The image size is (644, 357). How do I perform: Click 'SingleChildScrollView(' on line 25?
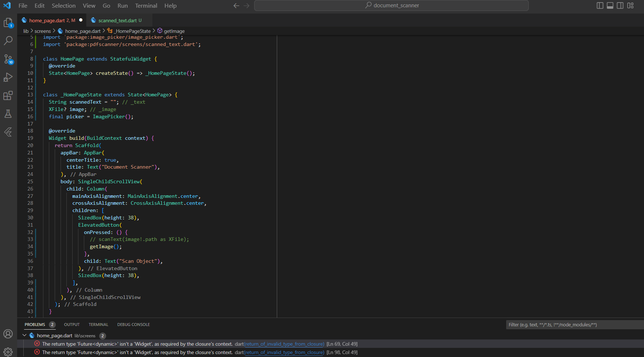[x=110, y=181]
